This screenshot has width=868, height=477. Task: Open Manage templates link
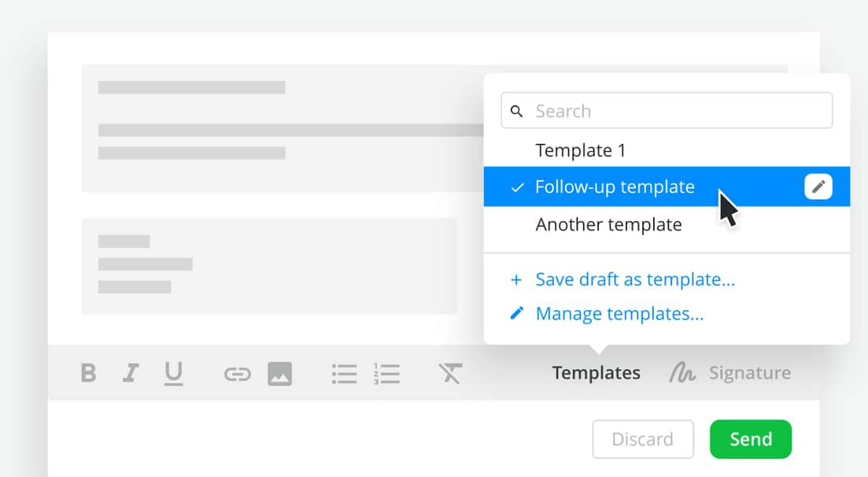point(619,314)
